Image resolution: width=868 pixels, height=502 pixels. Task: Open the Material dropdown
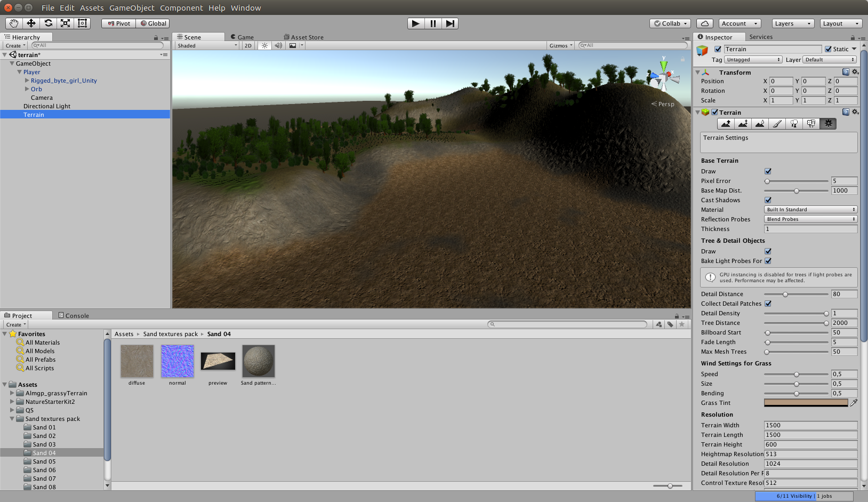tap(810, 210)
